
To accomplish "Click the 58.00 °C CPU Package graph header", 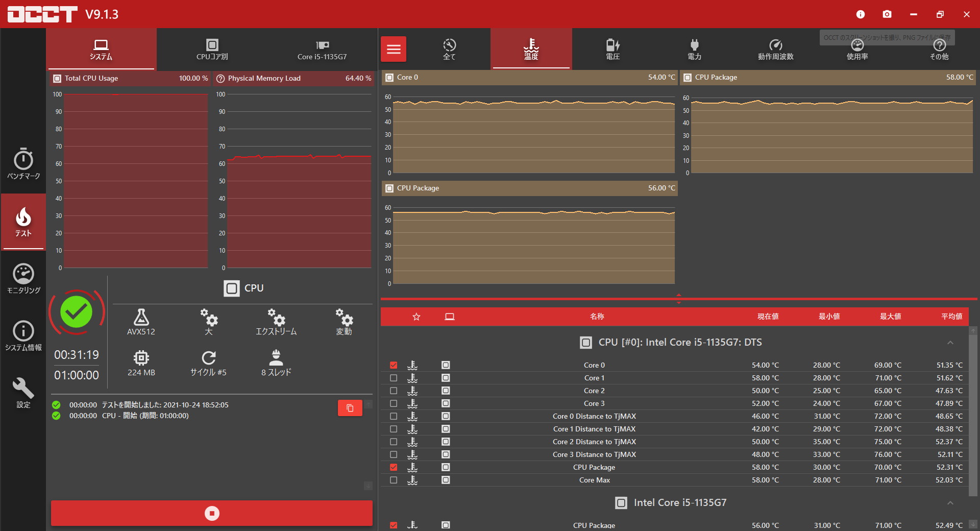I will coord(828,77).
